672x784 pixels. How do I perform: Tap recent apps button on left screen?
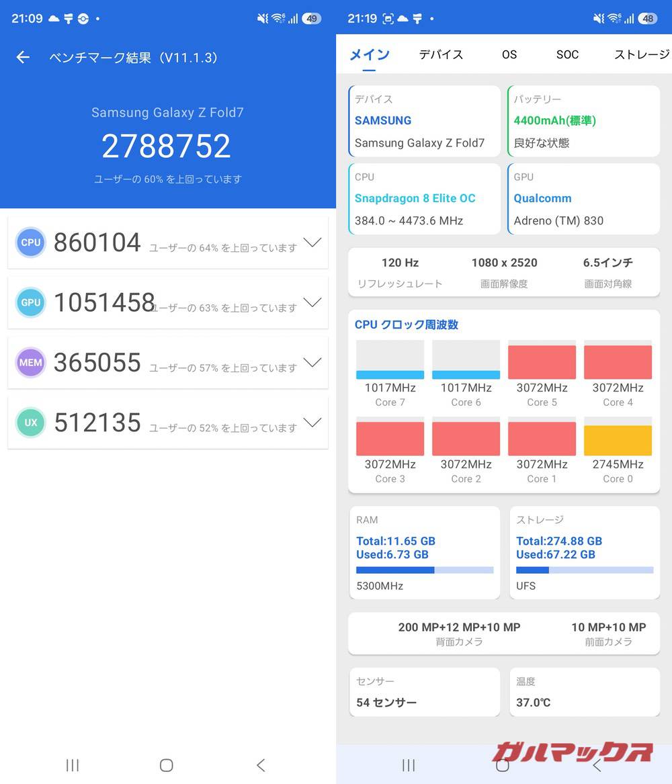(x=73, y=765)
